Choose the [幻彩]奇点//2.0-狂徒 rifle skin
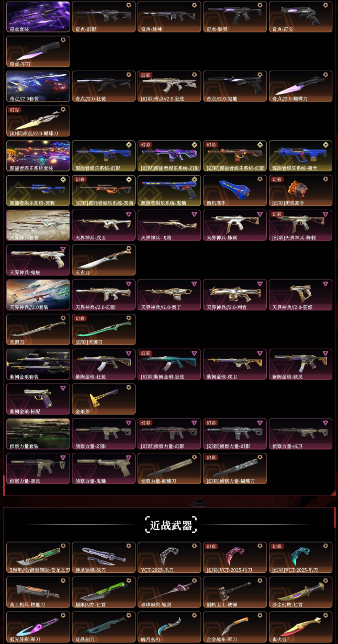The width and height of the screenshot is (338, 644). (x=169, y=86)
